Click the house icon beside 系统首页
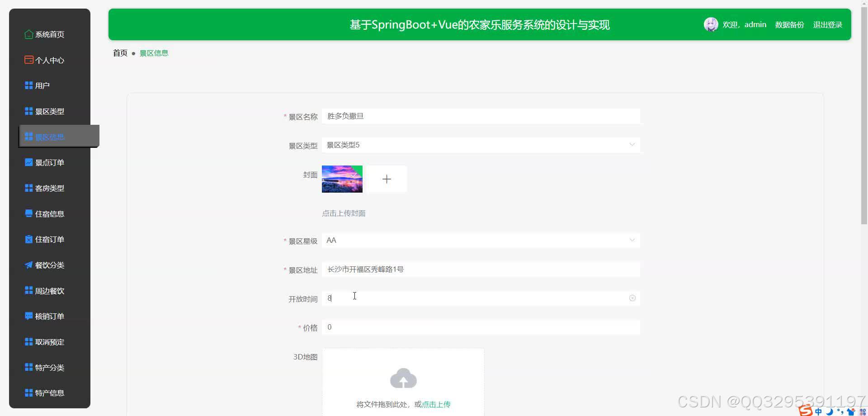Screen dimensions: 868x416 coord(28,34)
